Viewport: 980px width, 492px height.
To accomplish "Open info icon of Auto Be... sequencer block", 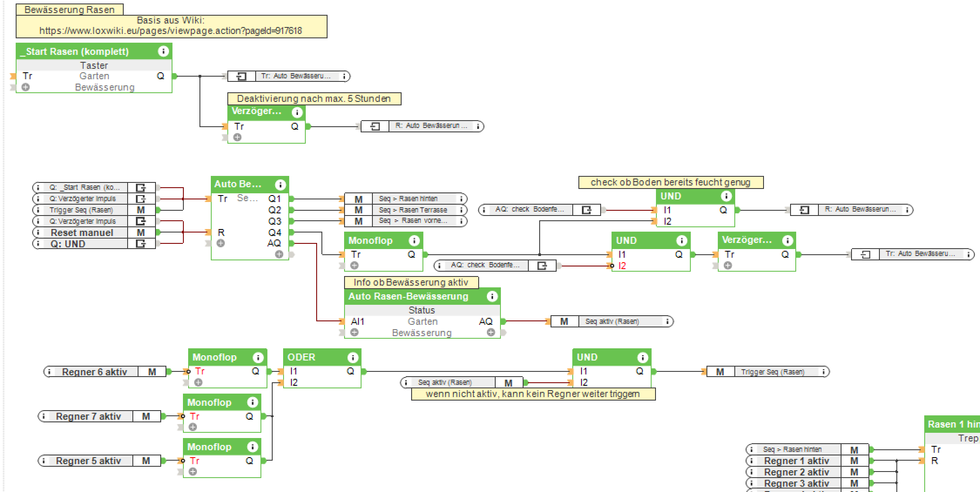I will coord(280,185).
